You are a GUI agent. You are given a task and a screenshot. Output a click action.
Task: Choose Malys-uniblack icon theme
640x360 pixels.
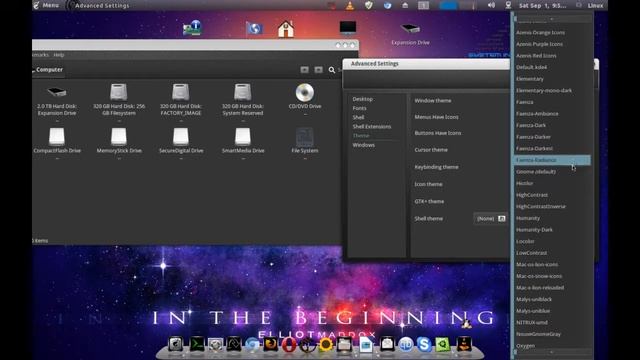534,299
